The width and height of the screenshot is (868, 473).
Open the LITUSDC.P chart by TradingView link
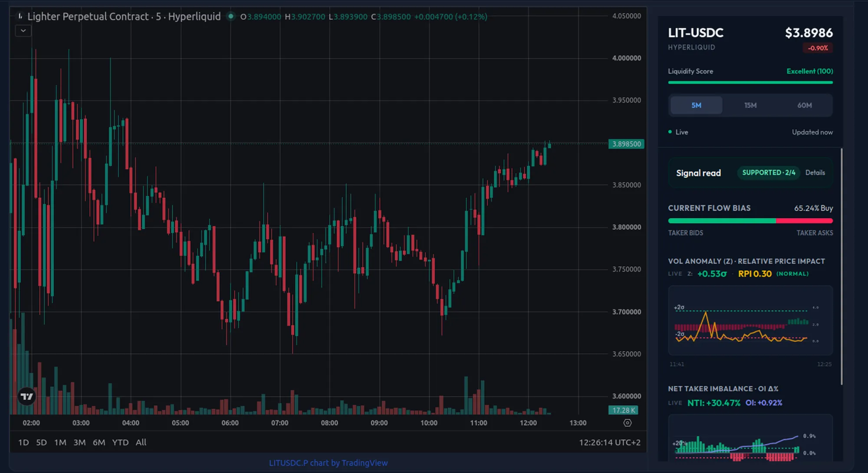pos(328,463)
